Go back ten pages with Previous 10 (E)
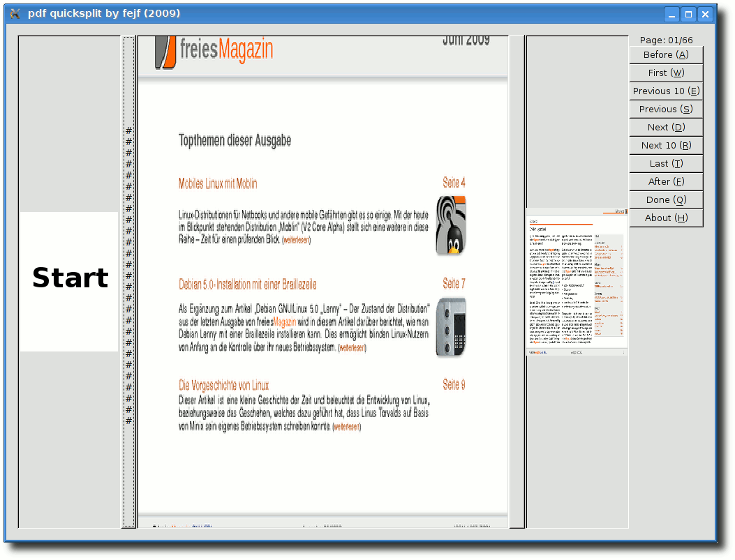 coord(666,91)
